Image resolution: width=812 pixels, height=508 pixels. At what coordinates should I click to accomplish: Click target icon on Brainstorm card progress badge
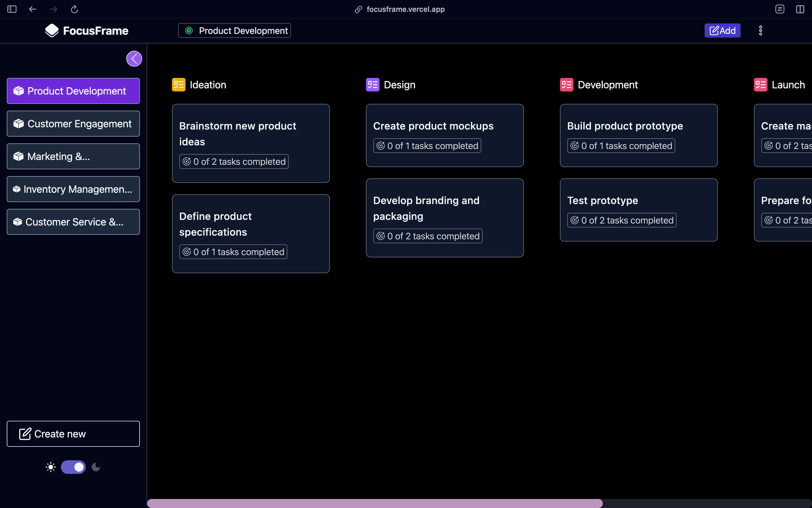pyautogui.click(x=187, y=162)
